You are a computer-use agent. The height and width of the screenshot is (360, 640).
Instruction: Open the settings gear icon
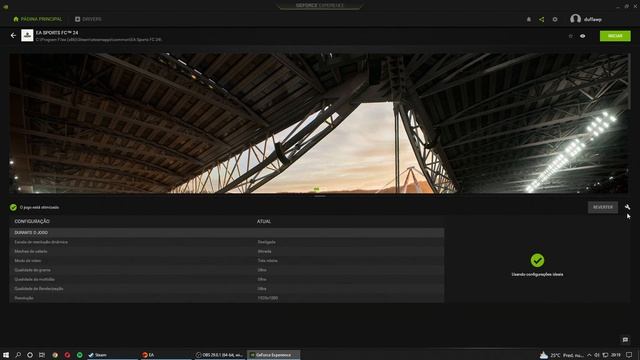click(x=555, y=19)
